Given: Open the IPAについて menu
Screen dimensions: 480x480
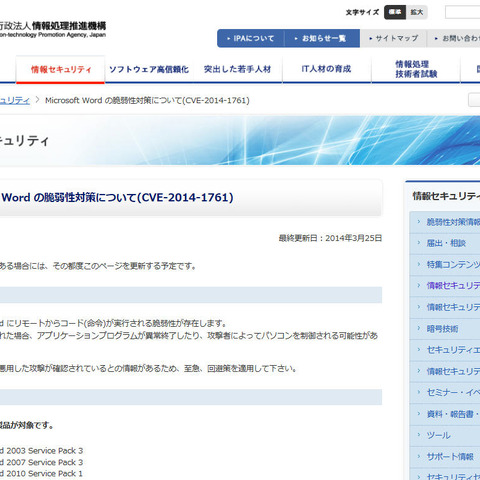Looking at the screenshot, I should (251, 38).
